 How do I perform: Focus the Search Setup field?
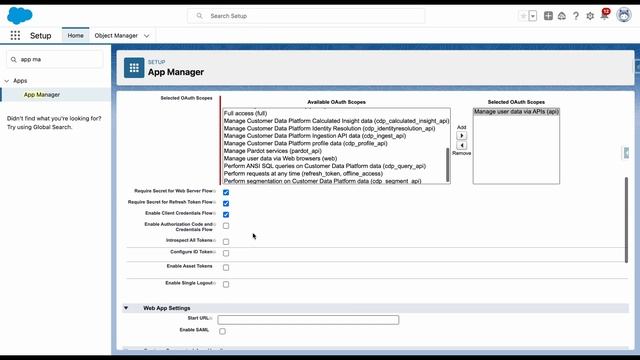click(x=306, y=16)
